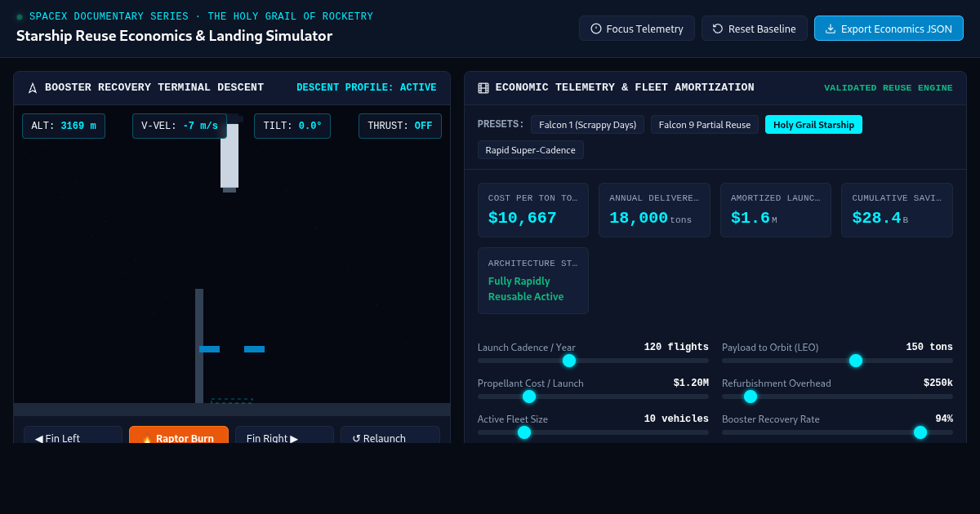The height and width of the screenshot is (514, 980).
Task: Click the 120 flights value
Action: click(x=676, y=347)
